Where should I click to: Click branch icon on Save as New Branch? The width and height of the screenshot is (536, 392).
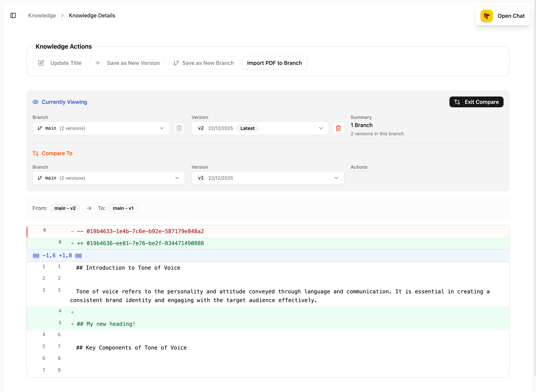tap(176, 63)
